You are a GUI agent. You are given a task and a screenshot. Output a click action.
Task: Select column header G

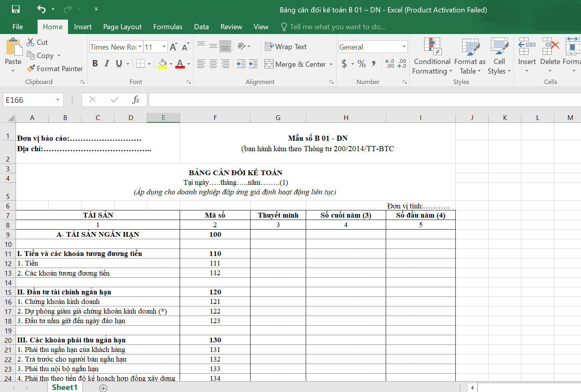[x=278, y=118]
